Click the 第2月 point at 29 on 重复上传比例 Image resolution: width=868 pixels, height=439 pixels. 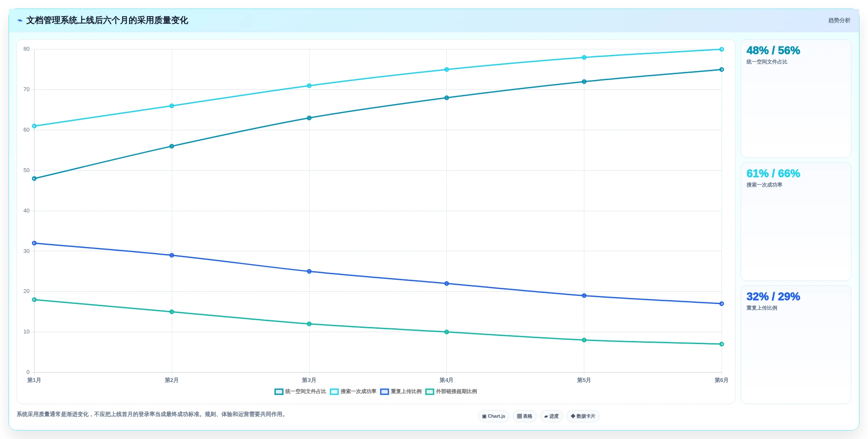pos(172,255)
